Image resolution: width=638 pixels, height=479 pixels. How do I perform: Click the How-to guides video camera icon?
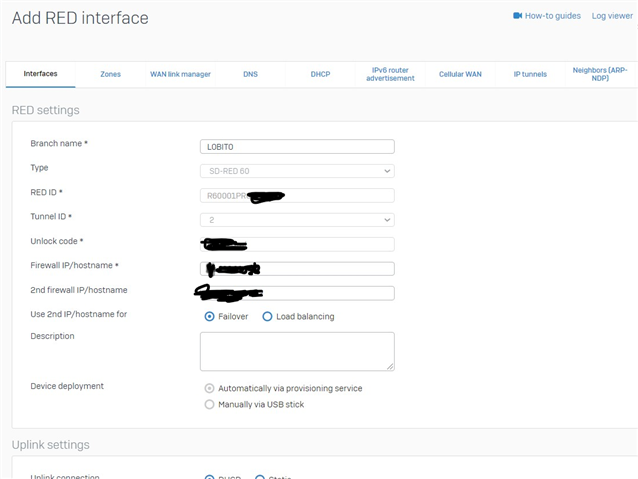pyautogui.click(x=517, y=15)
